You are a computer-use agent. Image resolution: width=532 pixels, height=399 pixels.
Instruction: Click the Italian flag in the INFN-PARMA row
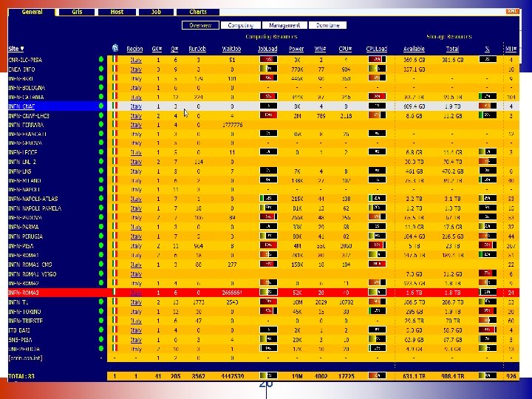pos(115,226)
